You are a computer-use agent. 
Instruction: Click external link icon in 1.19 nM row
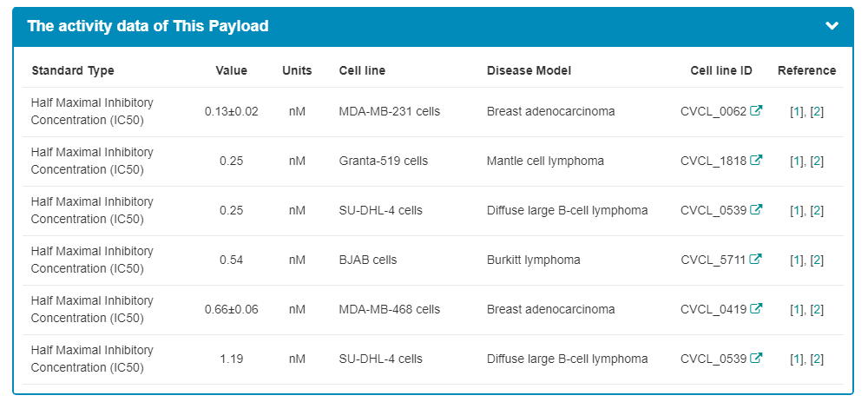756,359
